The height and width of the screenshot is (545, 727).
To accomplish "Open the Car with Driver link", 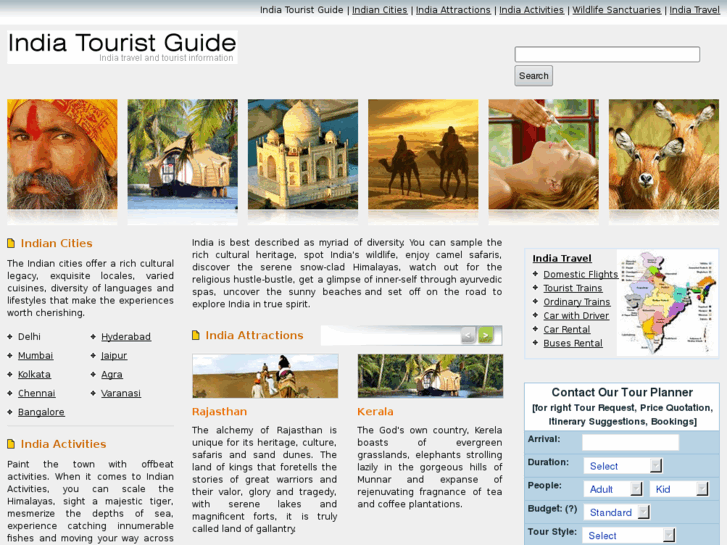I will click(x=576, y=315).
